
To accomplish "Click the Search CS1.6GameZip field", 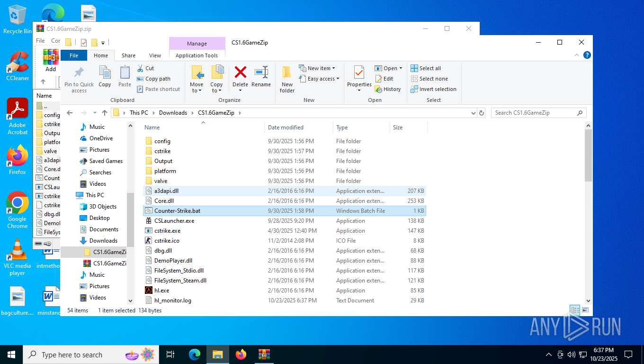I will tap(539, 113).
